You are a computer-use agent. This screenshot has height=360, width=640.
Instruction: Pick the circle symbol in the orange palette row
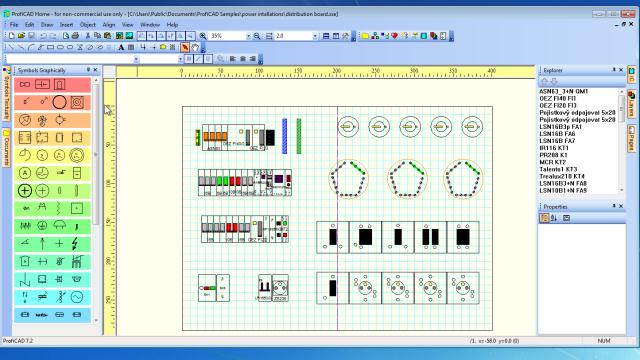(59, 102)
